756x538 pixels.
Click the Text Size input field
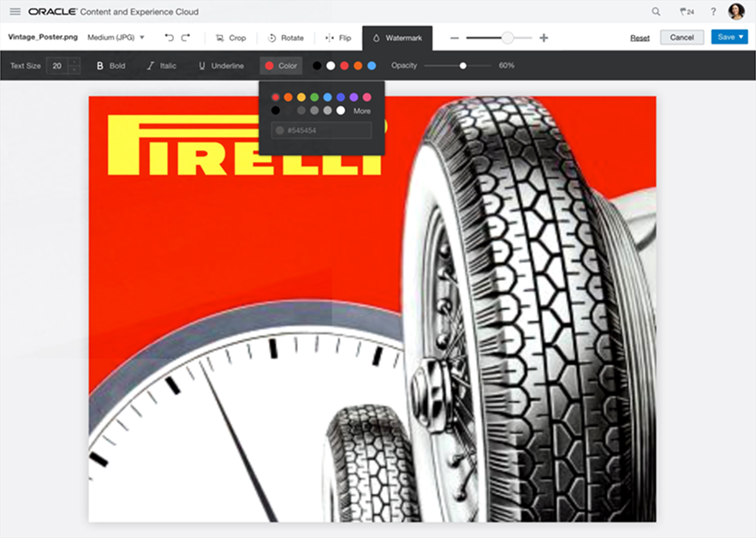pos(57,66)
